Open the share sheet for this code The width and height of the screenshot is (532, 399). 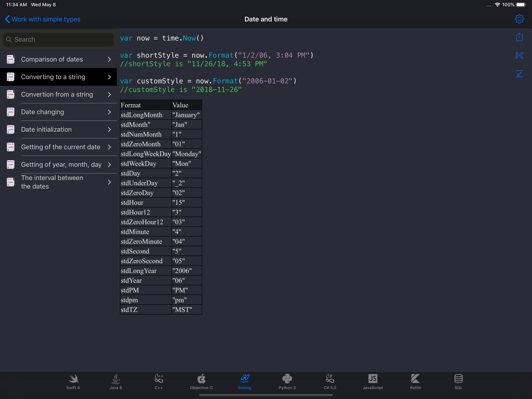(x=519, y=37)
